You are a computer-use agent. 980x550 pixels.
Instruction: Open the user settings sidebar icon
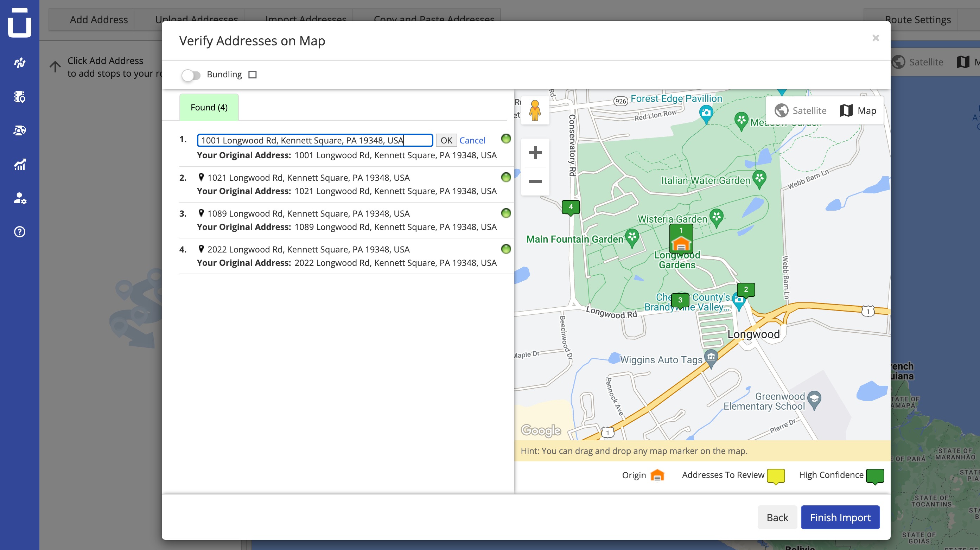tap(19, 198)
